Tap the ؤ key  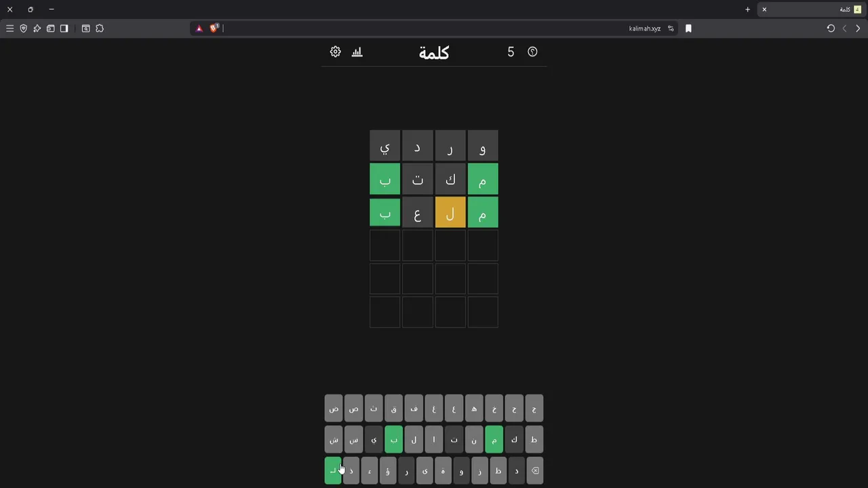(x=388, y=470)
